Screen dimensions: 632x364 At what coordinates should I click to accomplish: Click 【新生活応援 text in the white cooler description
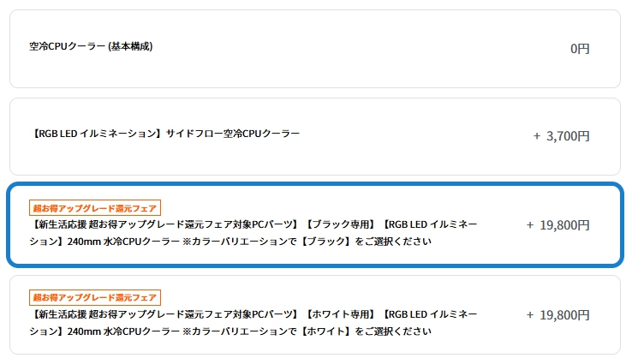tap(58, 314)
